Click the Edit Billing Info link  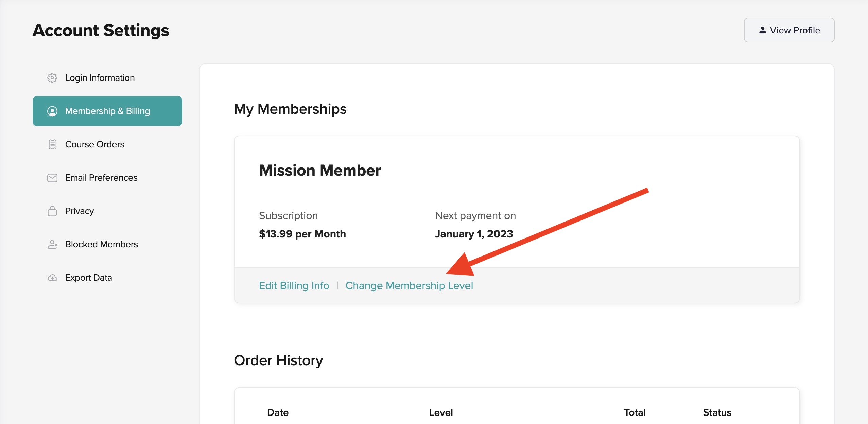tap(294, 285)
